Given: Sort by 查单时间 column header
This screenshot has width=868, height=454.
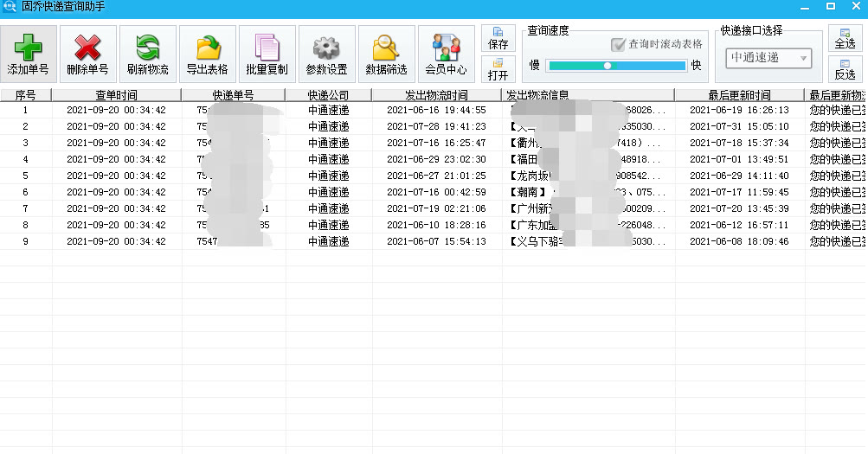Looking at the screenshot, I should [116, 95].
